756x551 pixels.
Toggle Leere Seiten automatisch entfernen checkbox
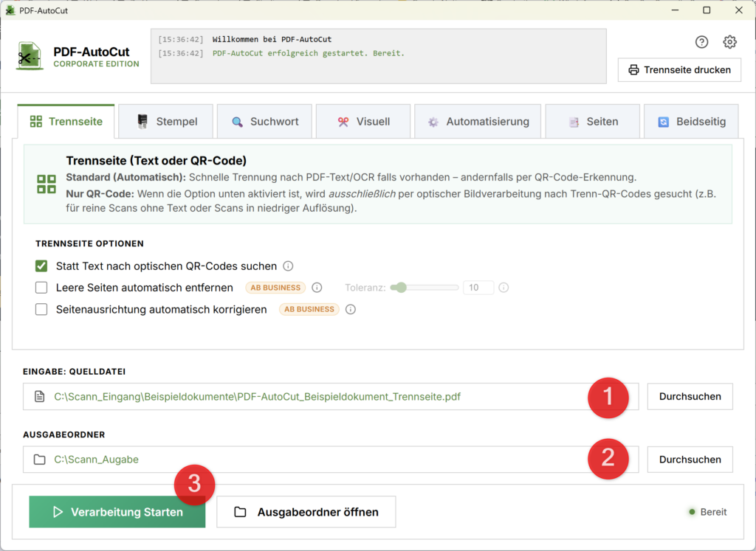tap(41, 288)
